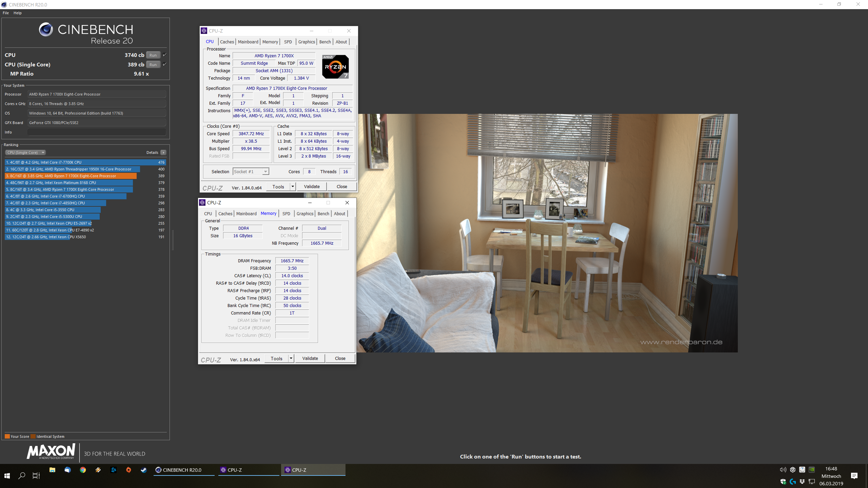Click Identical System legend swatch
Image resolution: width=868 pixels, height=488 pixels.
tap(33, 436)
